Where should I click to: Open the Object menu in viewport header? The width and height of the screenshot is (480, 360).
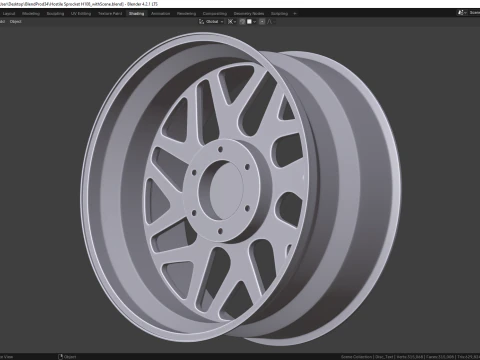tap(16, 22)
